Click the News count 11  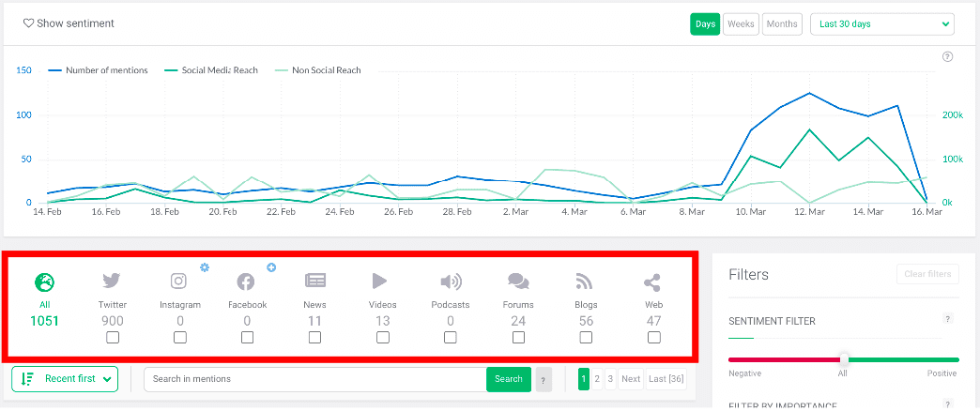(314, 321)
